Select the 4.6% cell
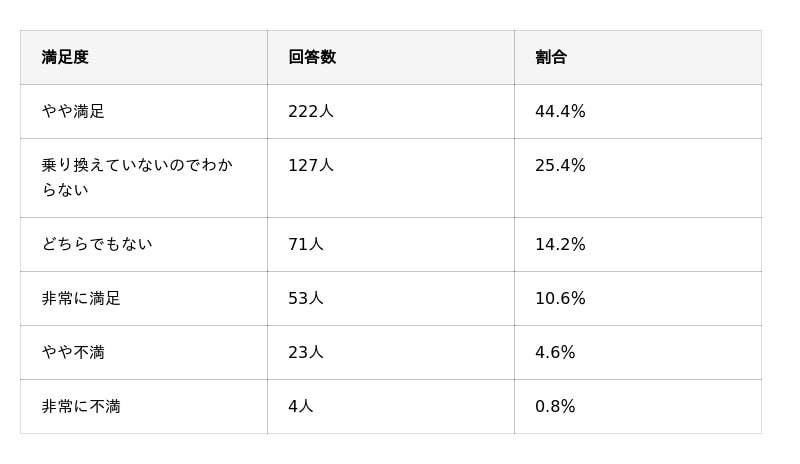This screenshot has height=464, width=800. click(555, 352)
